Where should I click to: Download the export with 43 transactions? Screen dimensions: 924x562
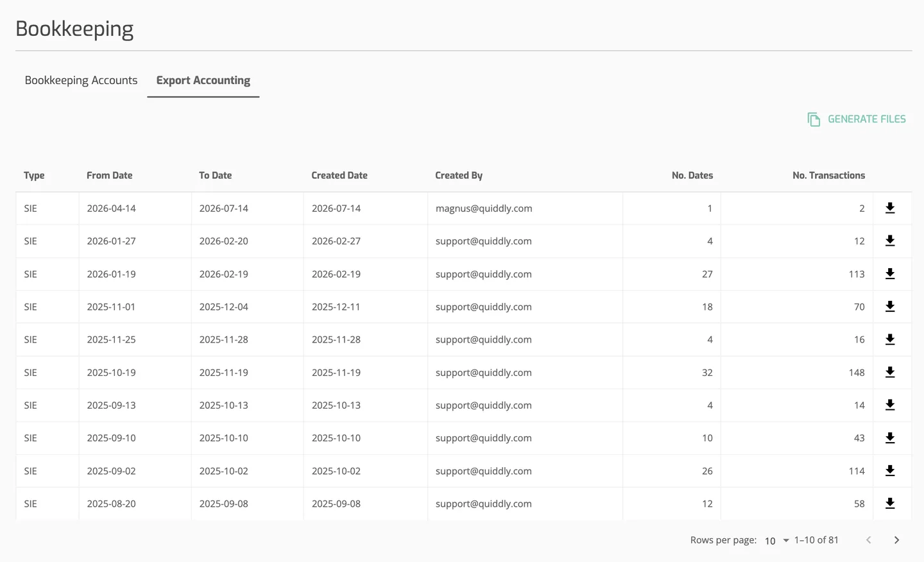point(890,438)
